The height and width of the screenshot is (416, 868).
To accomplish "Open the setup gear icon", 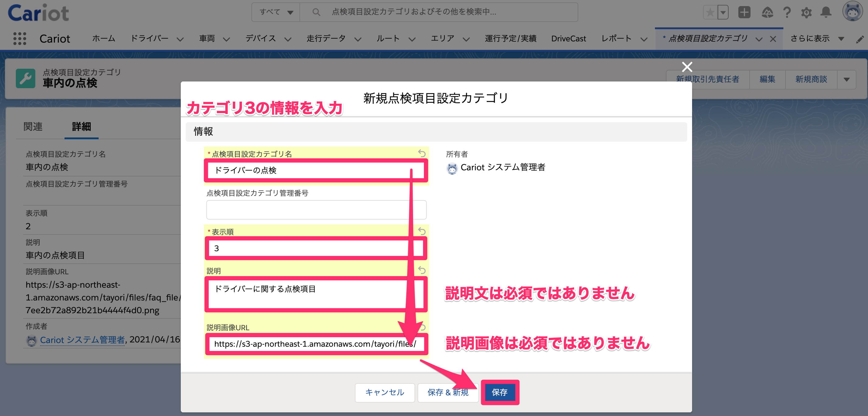I will coord(806,13).
